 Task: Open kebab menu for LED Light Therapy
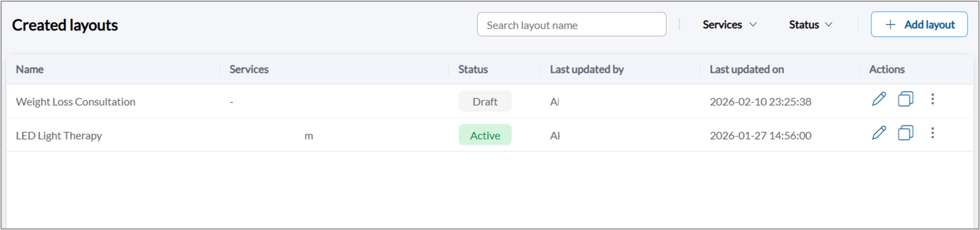click(x=932, y=133)
